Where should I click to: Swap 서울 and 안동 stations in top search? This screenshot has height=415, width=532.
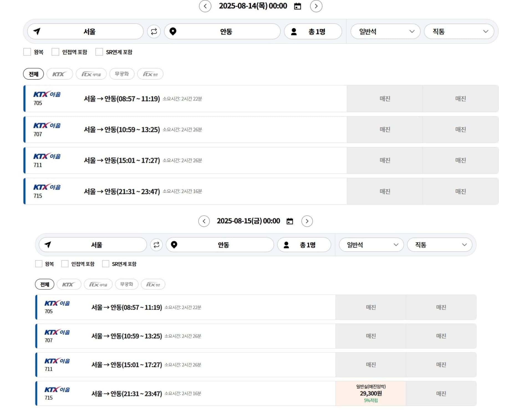click(x=154, y=31)
